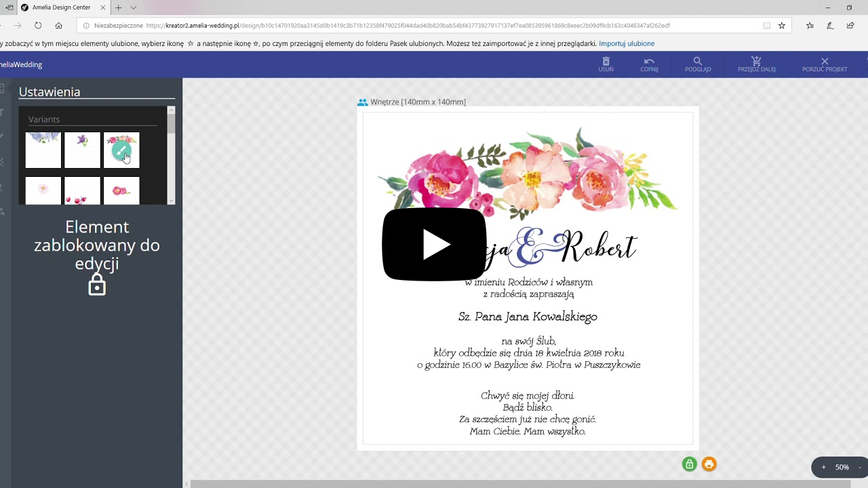The width and height of the screenshot is (868, 488).
Task: Click the 'który odbędzie się dnia 18 kwietnia 2018 roku' line
Action: coord(529,353)
